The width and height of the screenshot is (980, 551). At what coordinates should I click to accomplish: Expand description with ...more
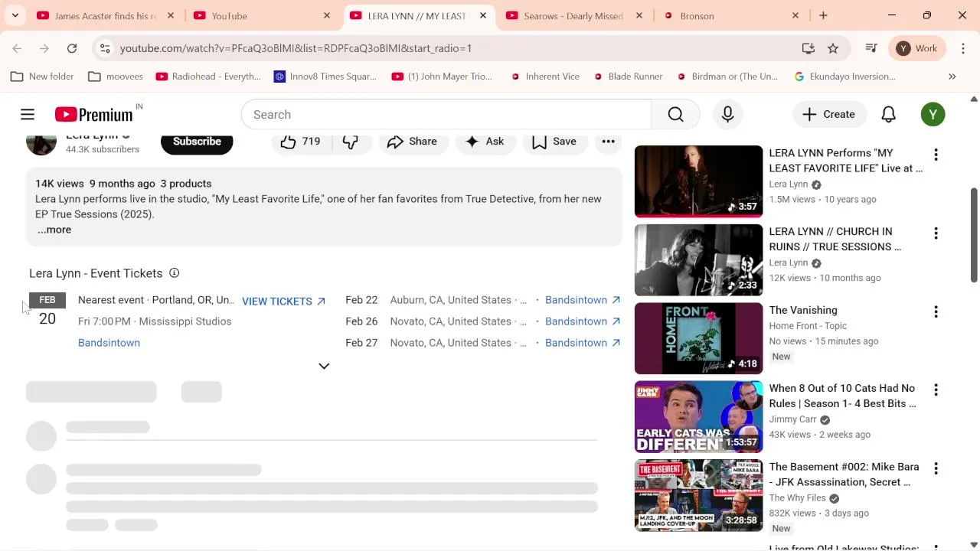pyautogui.click(x=54, y=230)
